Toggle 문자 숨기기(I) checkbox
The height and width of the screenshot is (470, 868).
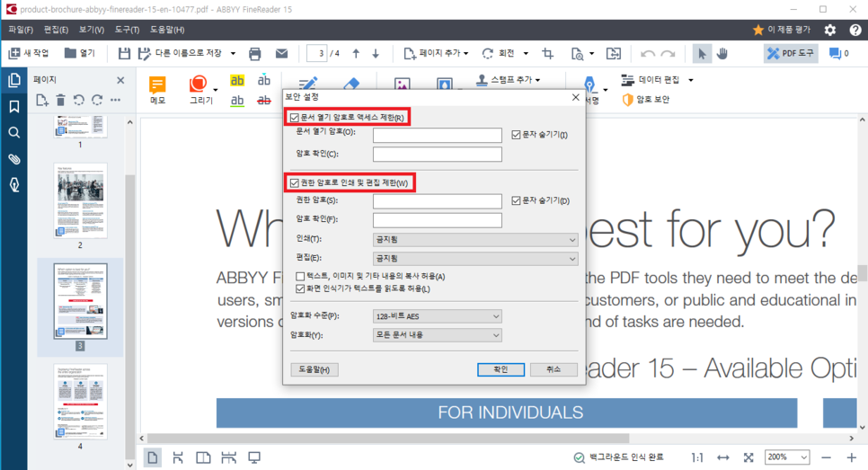[516, 135]
